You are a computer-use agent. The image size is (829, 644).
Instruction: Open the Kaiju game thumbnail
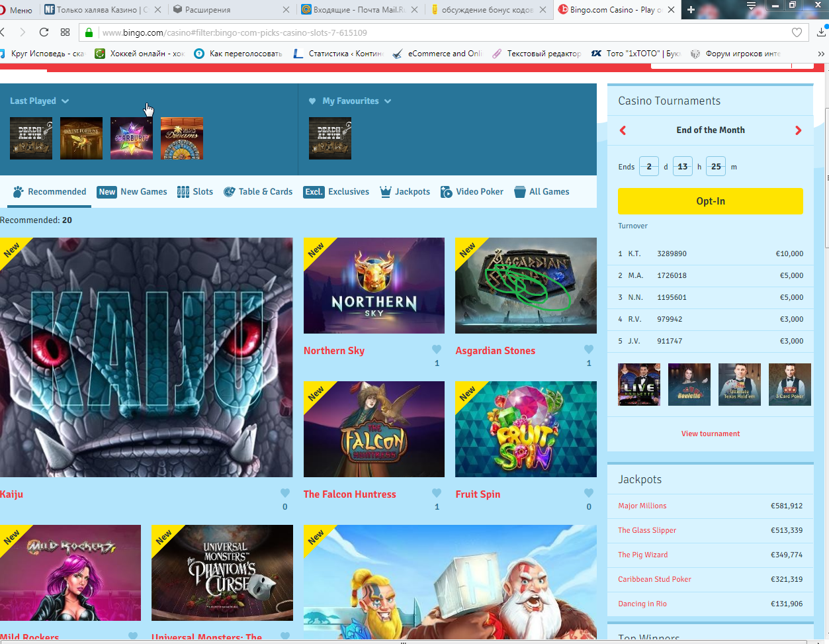click(x=146, y=357)
